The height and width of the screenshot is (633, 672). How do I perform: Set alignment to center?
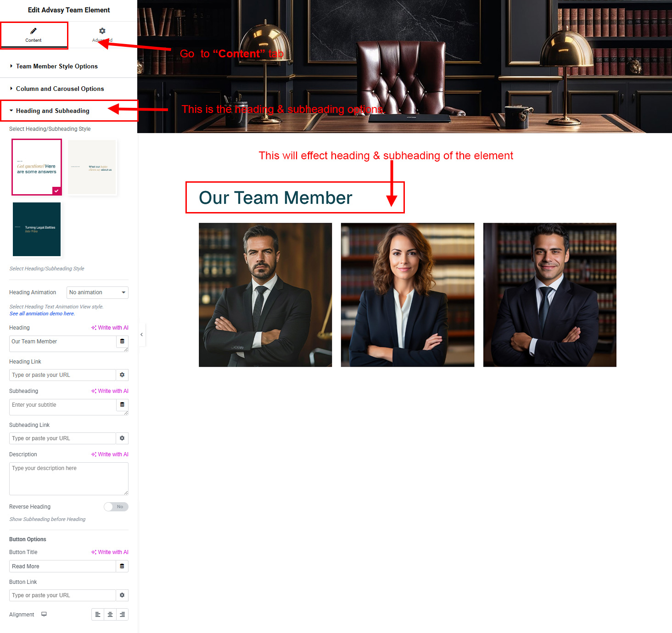(x=110, y=615)
